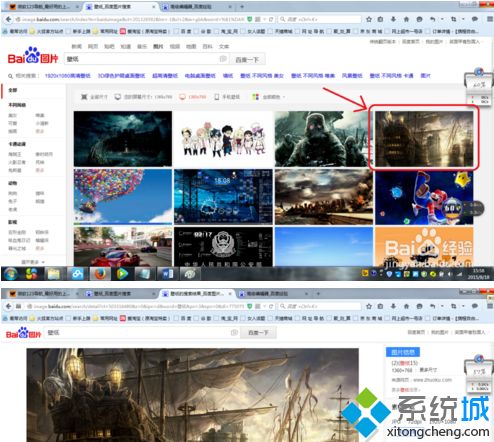Open the green media player taskbar icon
The image size is (494, 442).
122,274
